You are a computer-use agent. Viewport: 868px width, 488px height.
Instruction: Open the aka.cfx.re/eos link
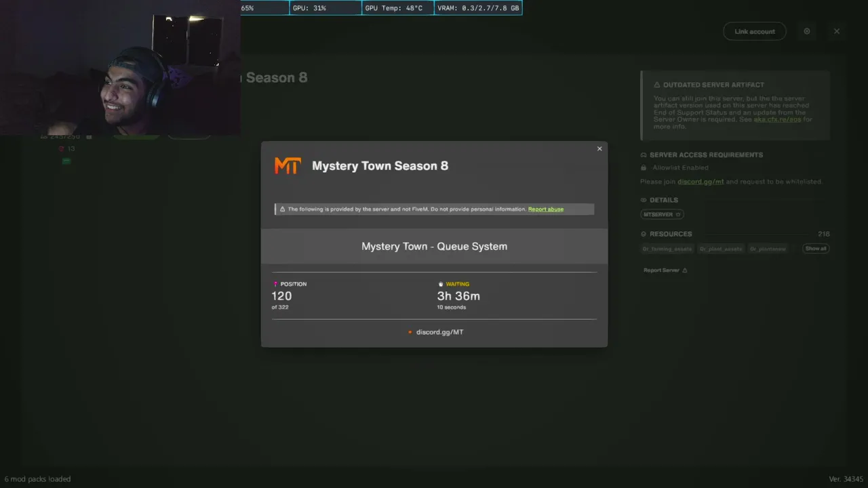click(x=778, y=119)
